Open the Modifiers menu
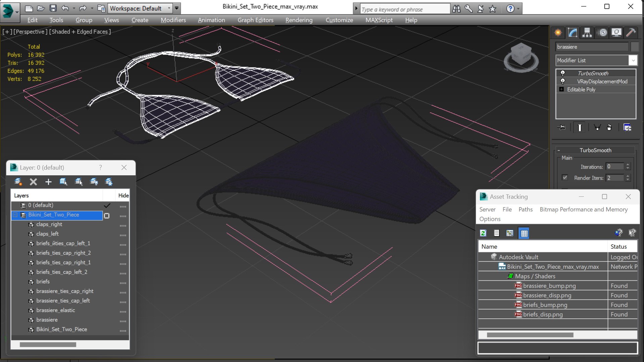 tap(173, 20)
